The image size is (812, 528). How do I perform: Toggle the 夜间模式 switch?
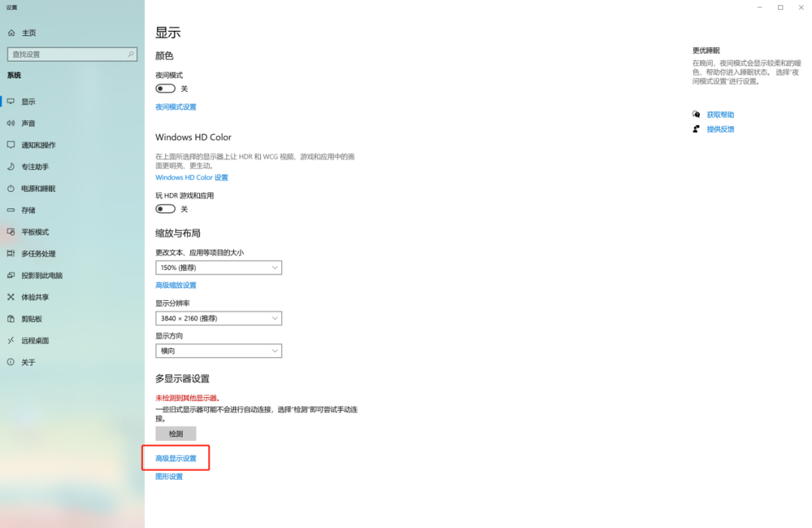click(165, 89)
